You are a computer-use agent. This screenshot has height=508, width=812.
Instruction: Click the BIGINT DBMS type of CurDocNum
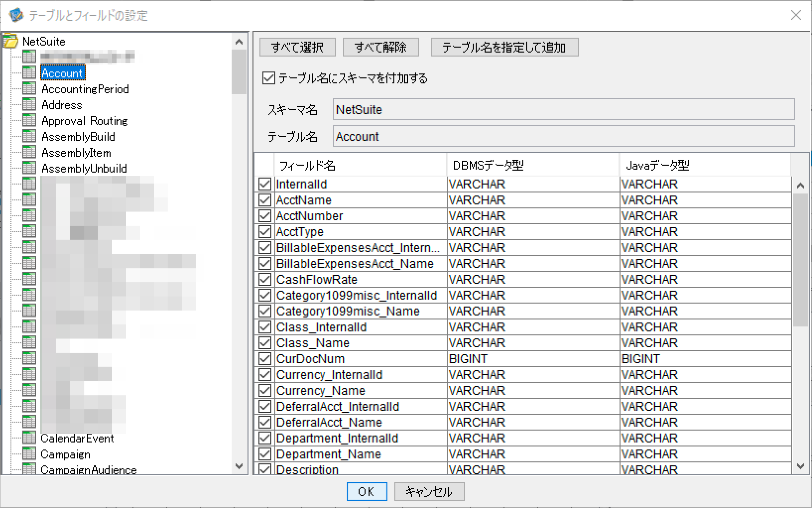coord(468,359)
